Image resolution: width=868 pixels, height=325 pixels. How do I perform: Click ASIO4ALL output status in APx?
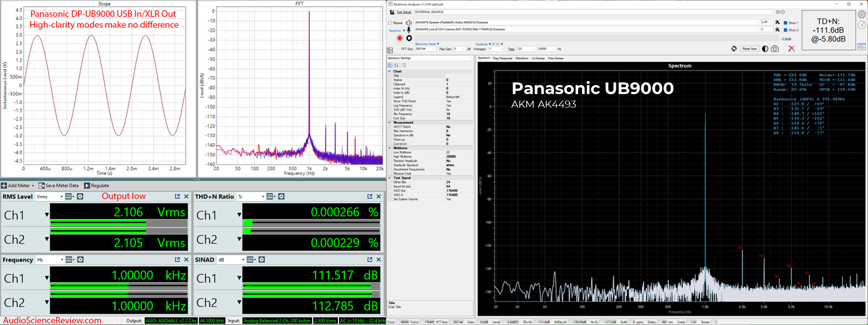[171, 321]
